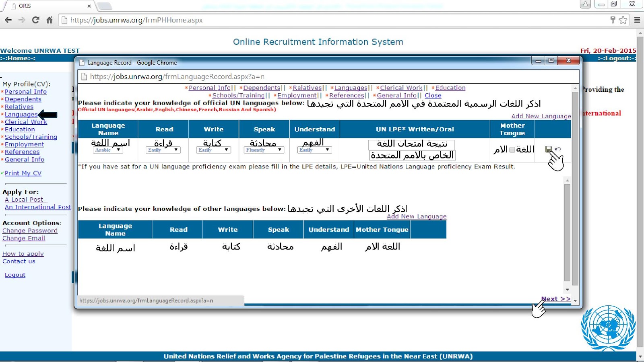Close the ORIS tab with its X

(x=89, y=6)
